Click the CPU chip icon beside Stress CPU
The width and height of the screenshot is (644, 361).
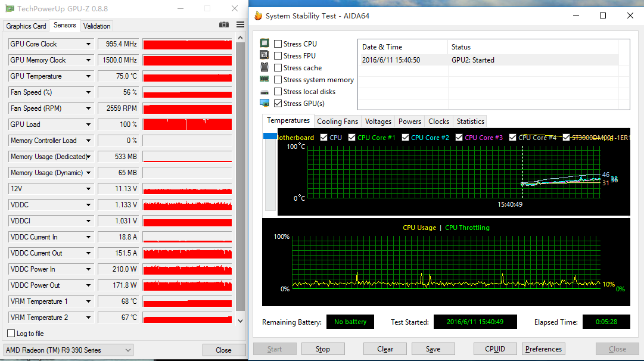[x=265, y=43]
